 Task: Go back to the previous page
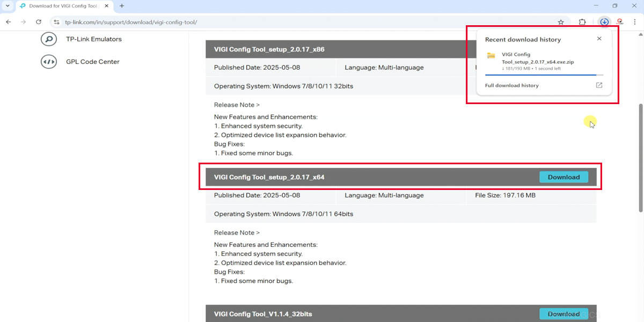[x=8, y=22]
